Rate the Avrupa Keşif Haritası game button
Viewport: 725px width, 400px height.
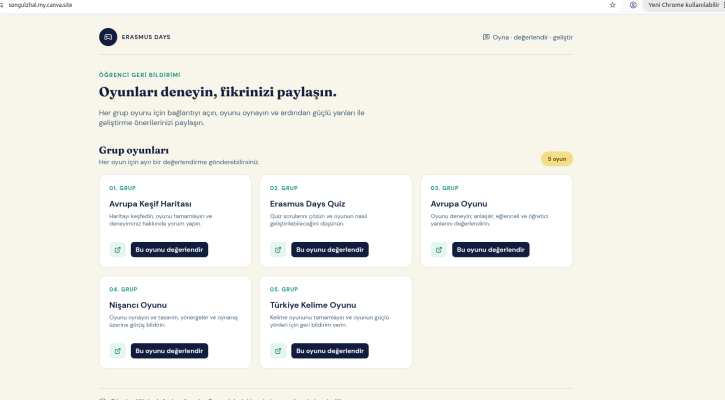pos(169,250)
